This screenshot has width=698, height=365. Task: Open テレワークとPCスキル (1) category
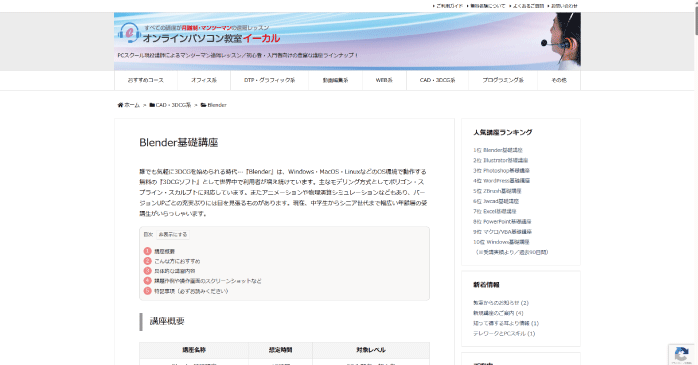click(x=504, y=333)
